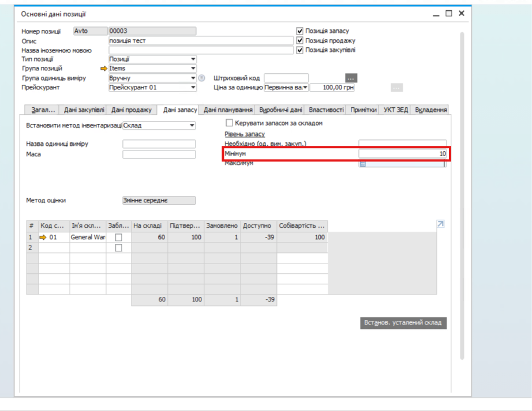Click the Назва іноземною мовою field

[x=201, y=50]
